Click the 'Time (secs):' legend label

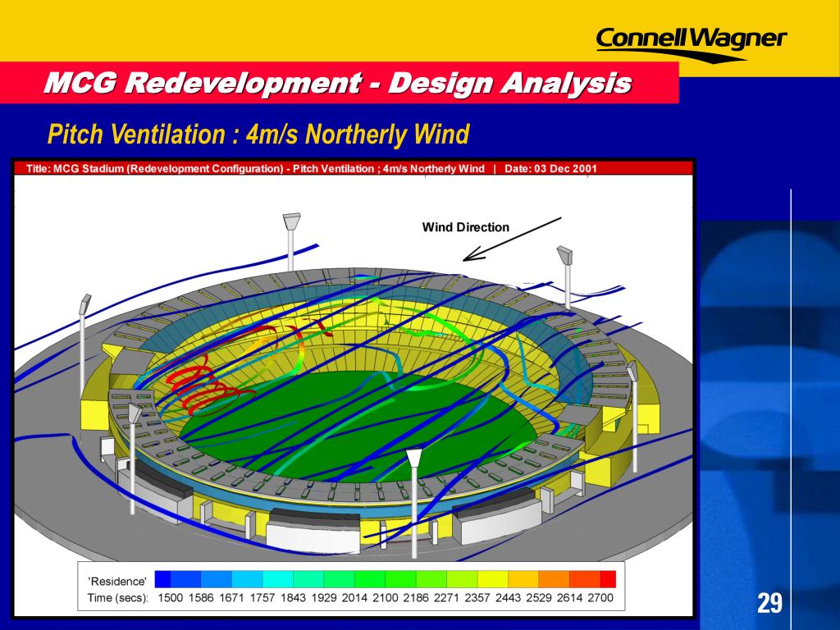118,598
